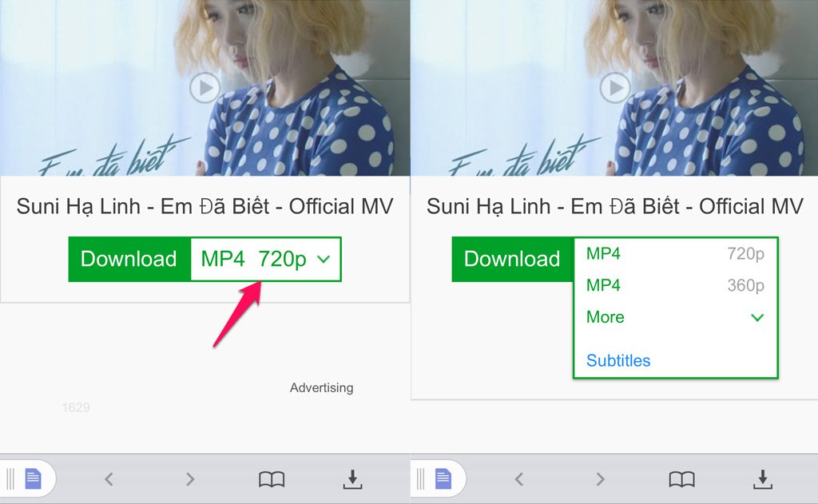818x504 pixels.
Task: Choose MP4 360p from the open list
Action: coord(675,285)
